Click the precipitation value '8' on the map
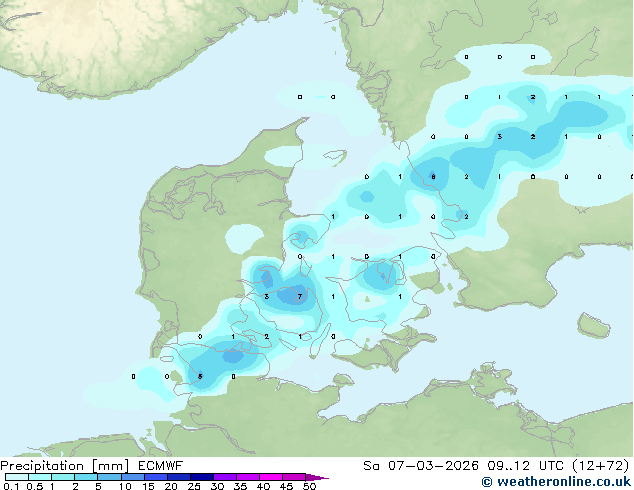634x490 pixels. (433, 176)
